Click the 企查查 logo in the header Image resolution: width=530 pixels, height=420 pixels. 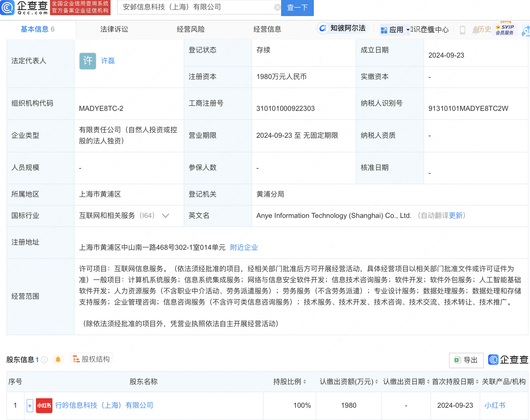(25, 8)
